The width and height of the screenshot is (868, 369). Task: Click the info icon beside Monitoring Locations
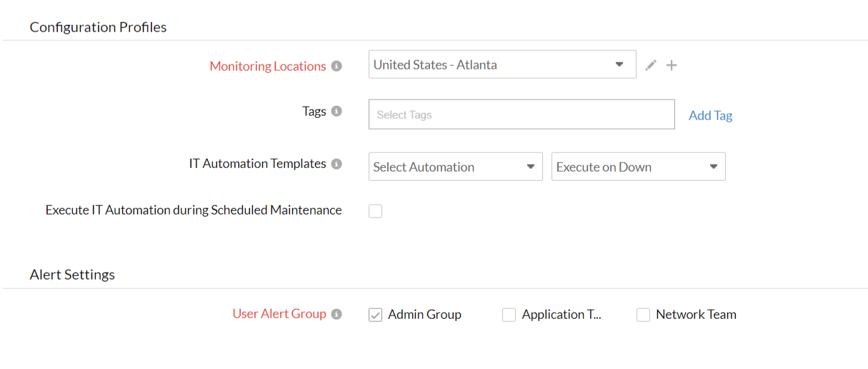click(336, 66)
